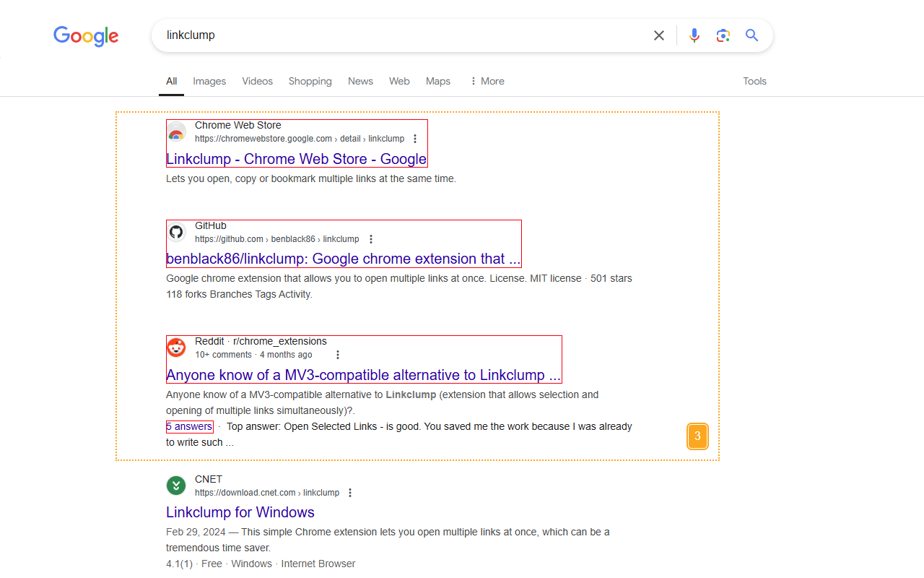Open the Tools menu

(x=754, y=81)
